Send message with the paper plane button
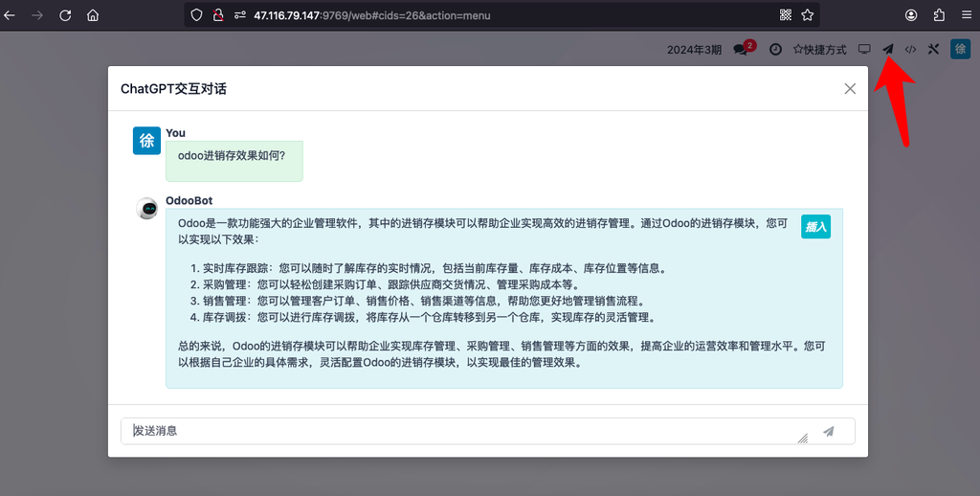Image resolution: width=980 pixels, height=496 pixels. click(829, 431)
